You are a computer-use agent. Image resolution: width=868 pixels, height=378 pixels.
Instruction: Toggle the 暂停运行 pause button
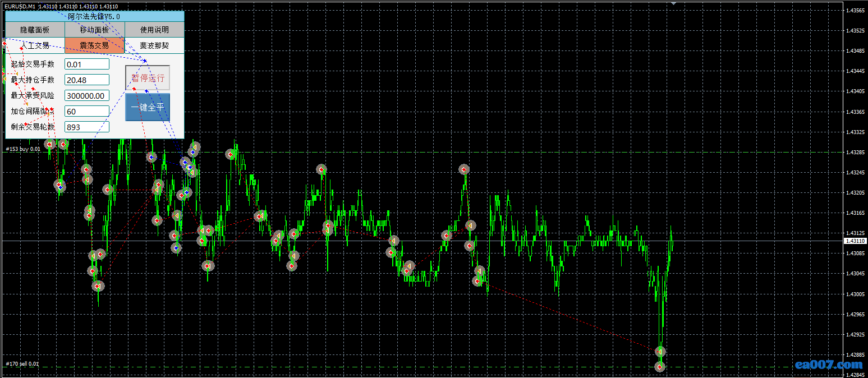(x=148, y=78)
